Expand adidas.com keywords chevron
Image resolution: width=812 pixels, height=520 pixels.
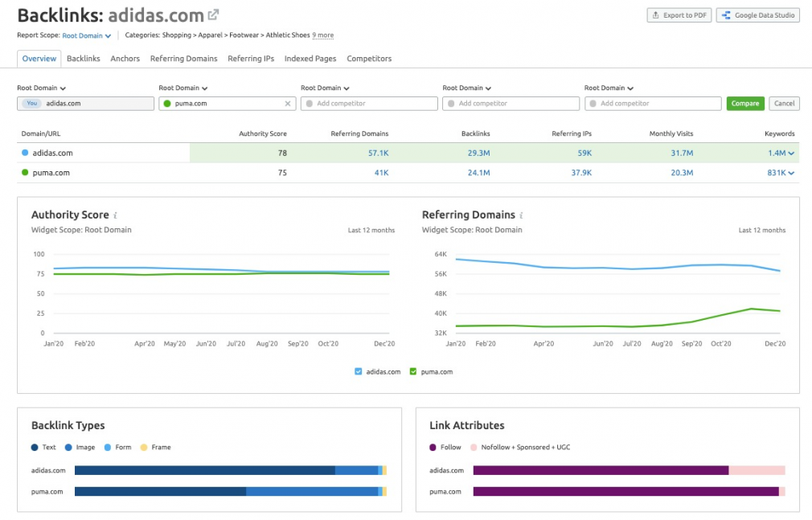(791, 154)
